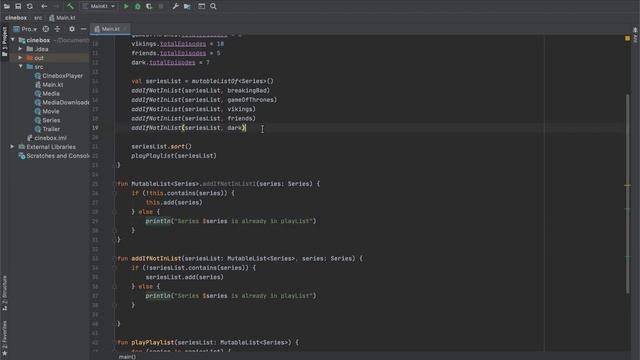
Task: Click the Save All toolbar icon
Action: click(x=18, y=6)
